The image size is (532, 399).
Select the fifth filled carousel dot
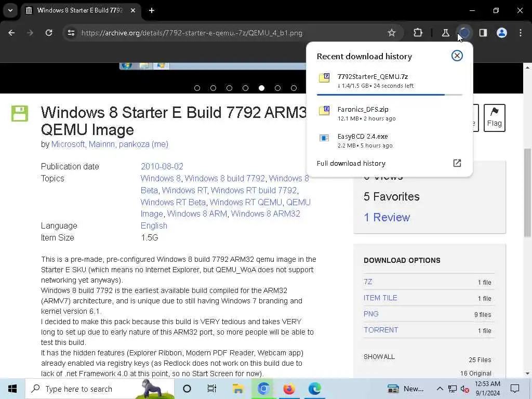click(261, 88)
